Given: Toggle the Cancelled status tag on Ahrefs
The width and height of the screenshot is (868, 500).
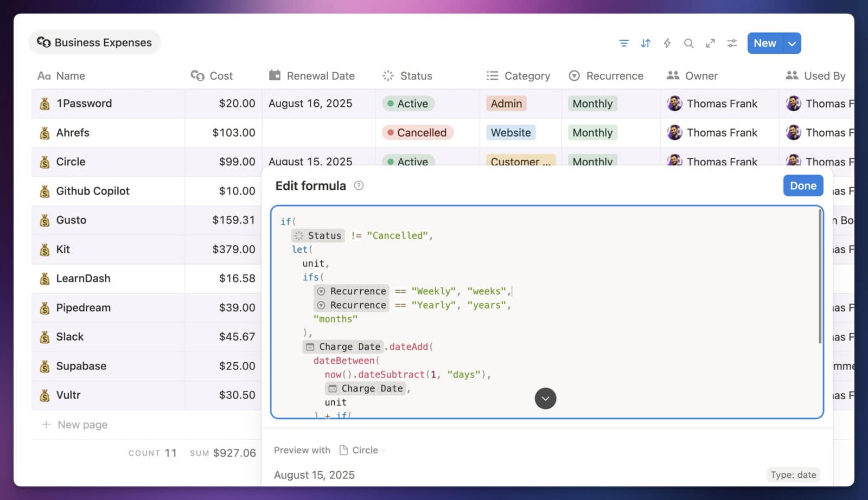Looking at the screenshot, I should (417, 132).
